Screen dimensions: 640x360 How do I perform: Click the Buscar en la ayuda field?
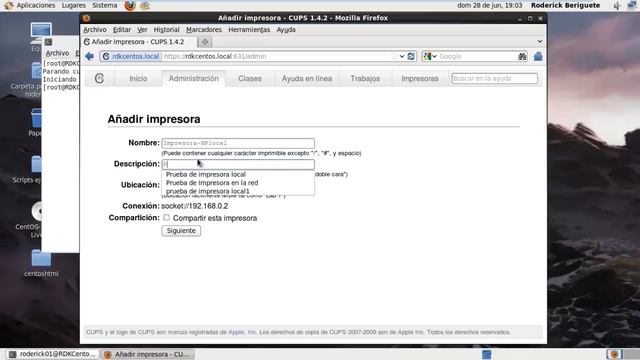[x=494, y=78]
